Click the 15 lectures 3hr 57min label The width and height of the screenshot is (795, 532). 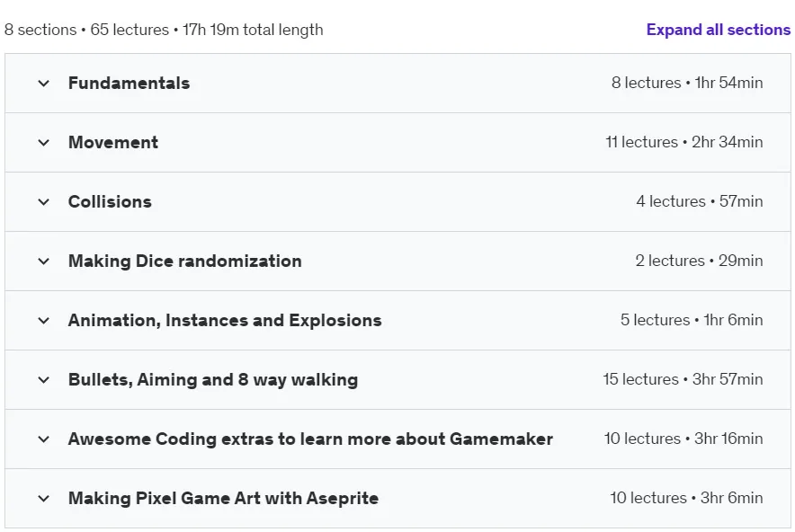pyautogui.click(x=683, y=379)
